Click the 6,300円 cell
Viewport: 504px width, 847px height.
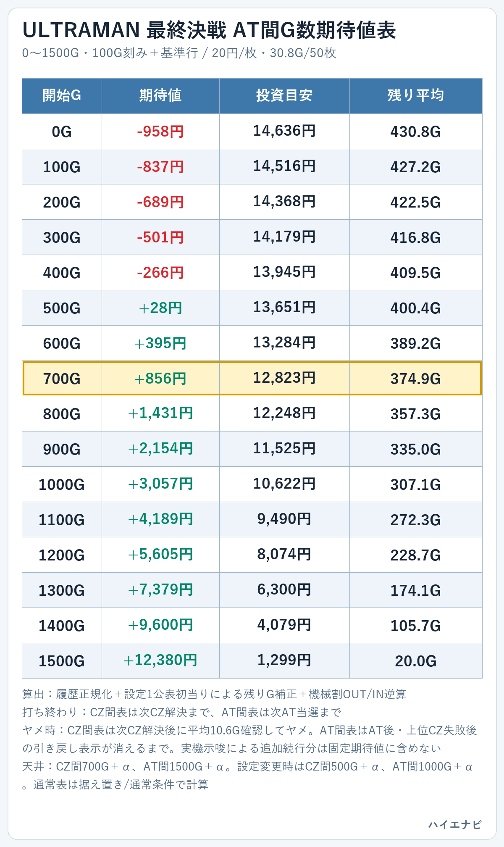[x=284, y=590]
